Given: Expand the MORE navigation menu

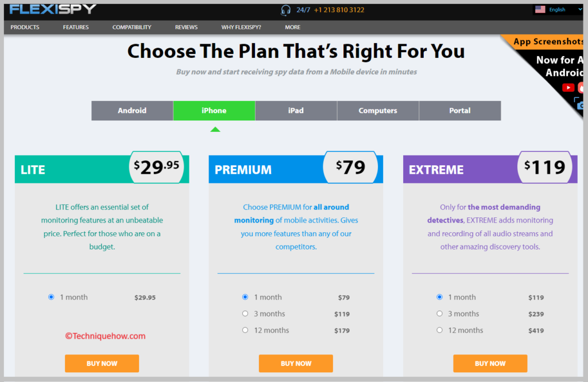Looking at the screenshot, I should click(x=292, y=27).
